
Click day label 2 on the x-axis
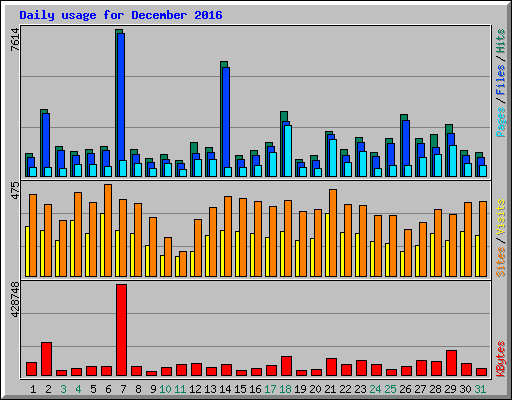click(x=48, y=389)
